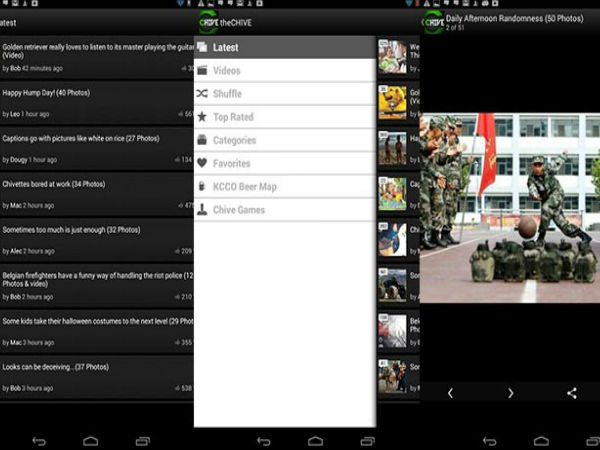Select the Shuffle arrows icon
600x450 pixels.
[203, 94]
